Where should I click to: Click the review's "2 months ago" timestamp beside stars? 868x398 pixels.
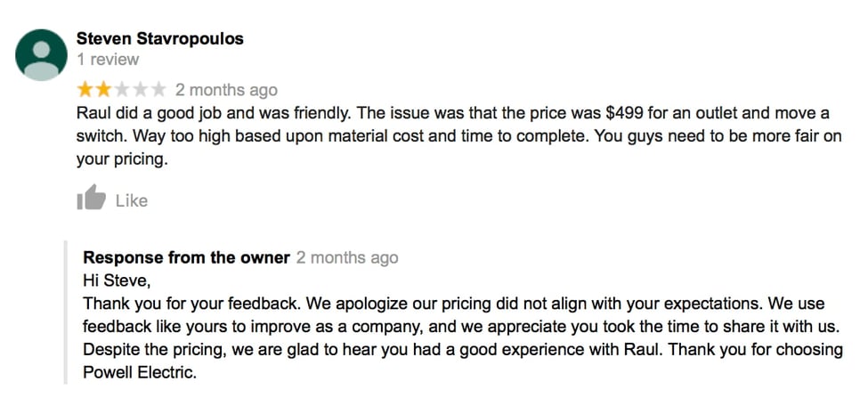coord(226,90)
